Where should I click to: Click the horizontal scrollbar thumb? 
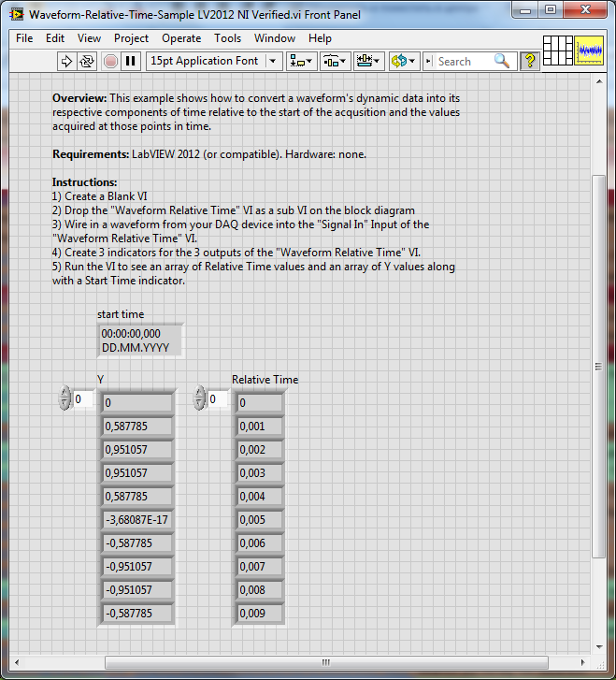click(x=326, y=662)
